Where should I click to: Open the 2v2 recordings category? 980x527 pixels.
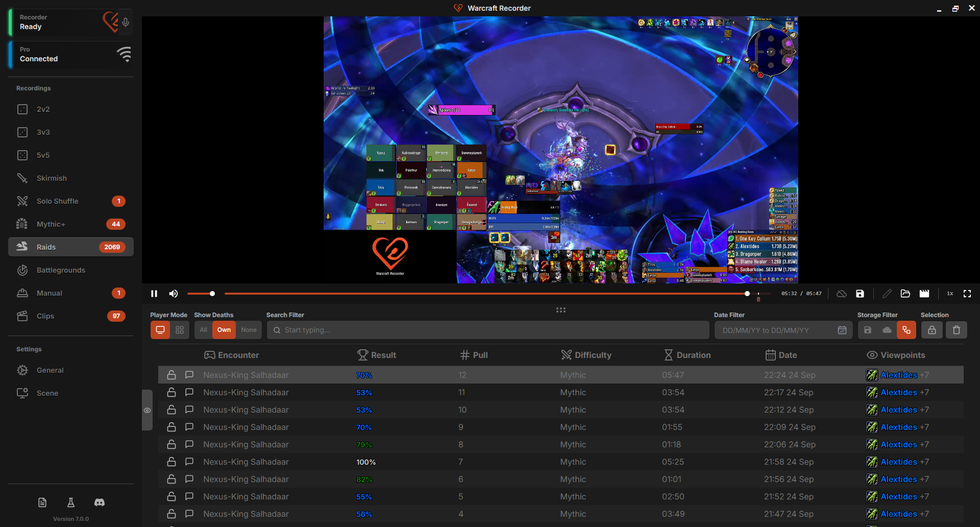click(x=71, y=109)
